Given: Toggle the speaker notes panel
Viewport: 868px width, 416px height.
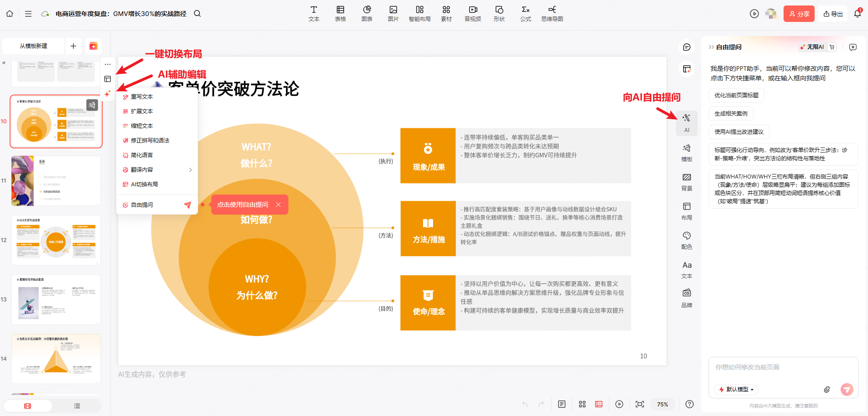Looking at the screenshot, I should pyautogui.click(x=561, y=404).
